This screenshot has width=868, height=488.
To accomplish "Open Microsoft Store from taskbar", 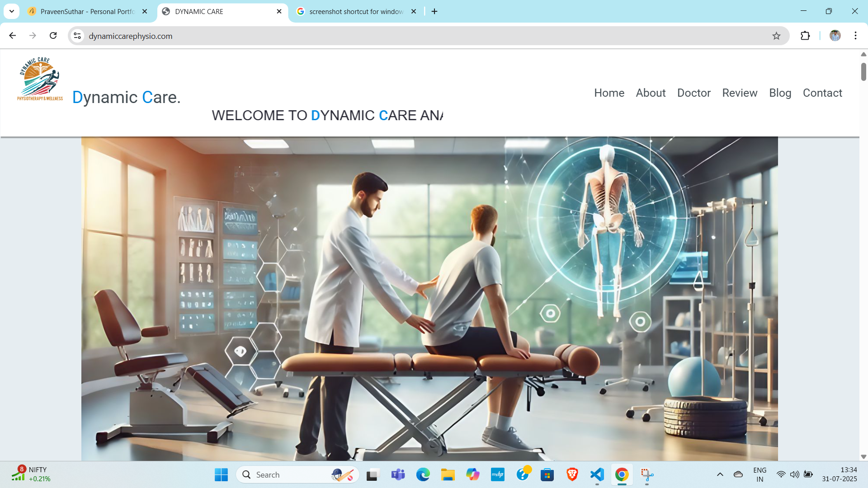I will tap(547, 474).
